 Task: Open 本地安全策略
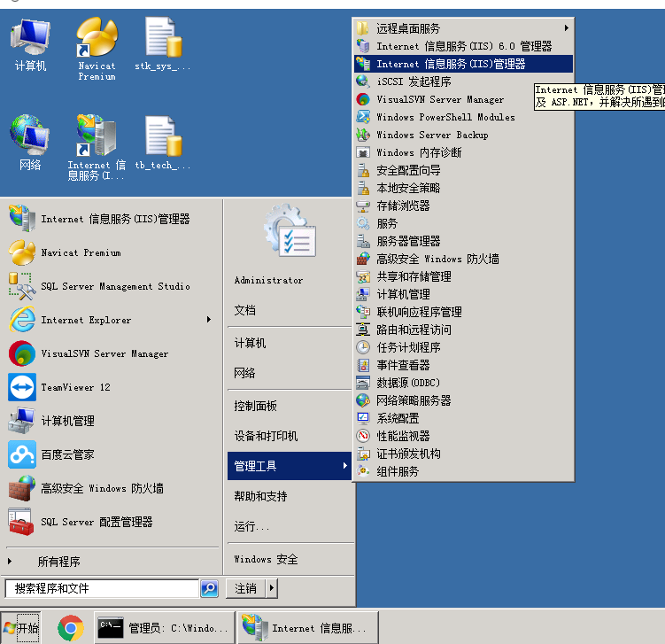click(463, 188)
